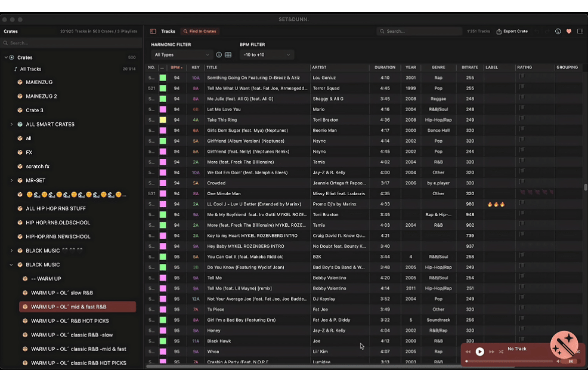The image size is (588, 382).
Task: Select the scratch fx crate
Action: tap(38, 167)
